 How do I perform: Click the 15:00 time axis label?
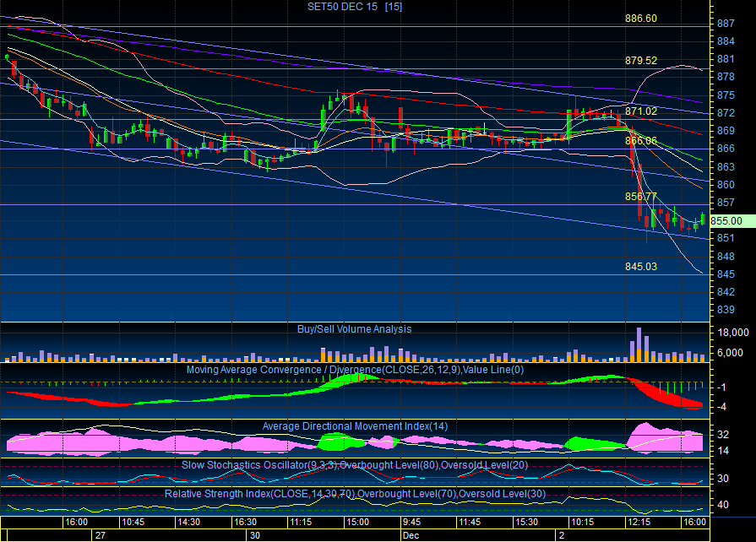[358, 522]
